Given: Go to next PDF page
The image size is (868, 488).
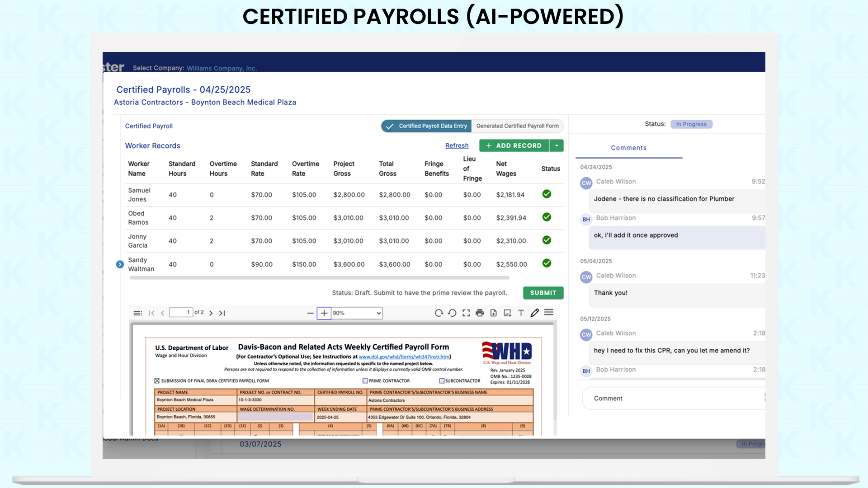Looking at the screenshot, I should [x=211, y=313].
